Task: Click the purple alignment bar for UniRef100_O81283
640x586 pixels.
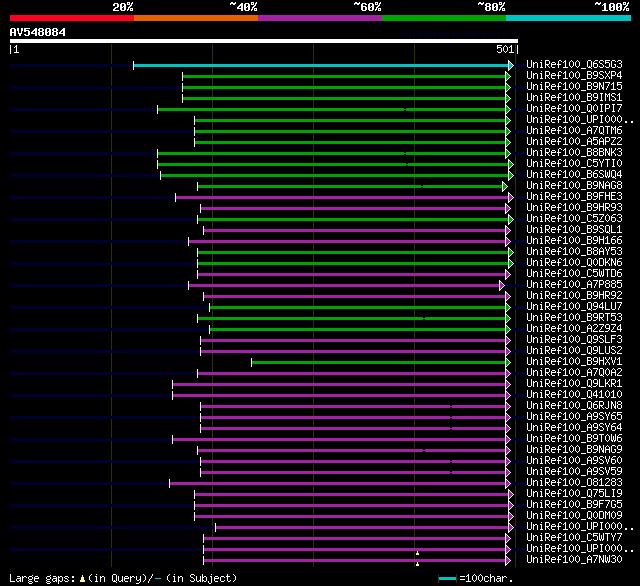Action: (x=338, y=484)
